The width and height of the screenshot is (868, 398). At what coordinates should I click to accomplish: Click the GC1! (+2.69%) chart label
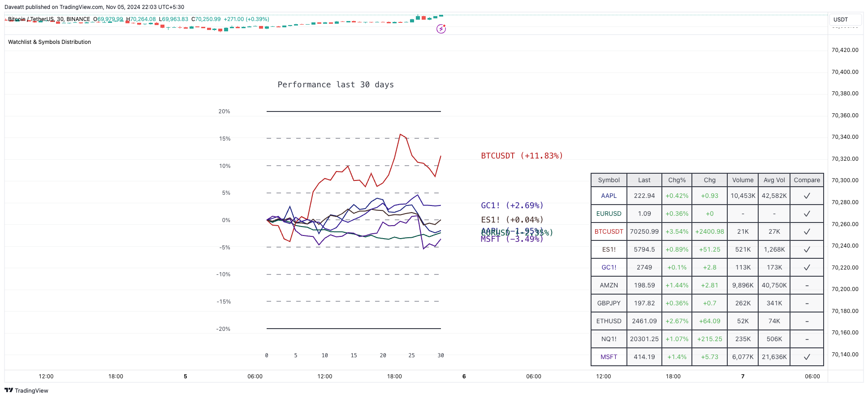pos(512,205)
